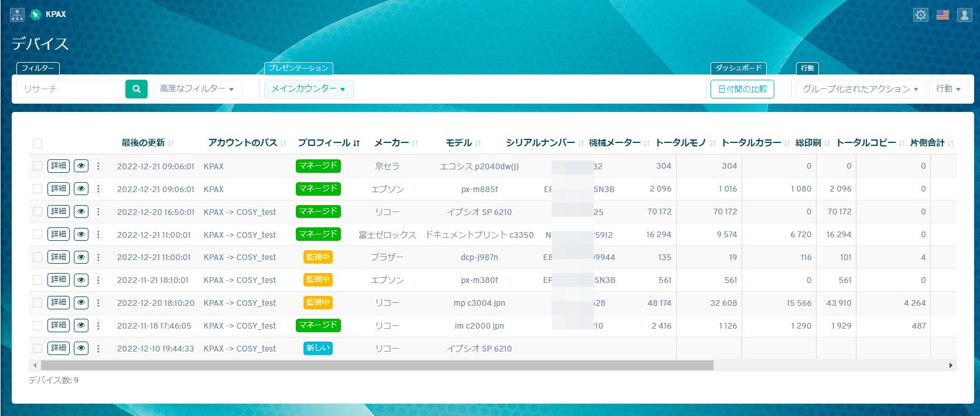Image resolution: width=980 pixels, height=416 pixels.
Task: Click the scrollbar's left arrow
Action: (35, 366)
